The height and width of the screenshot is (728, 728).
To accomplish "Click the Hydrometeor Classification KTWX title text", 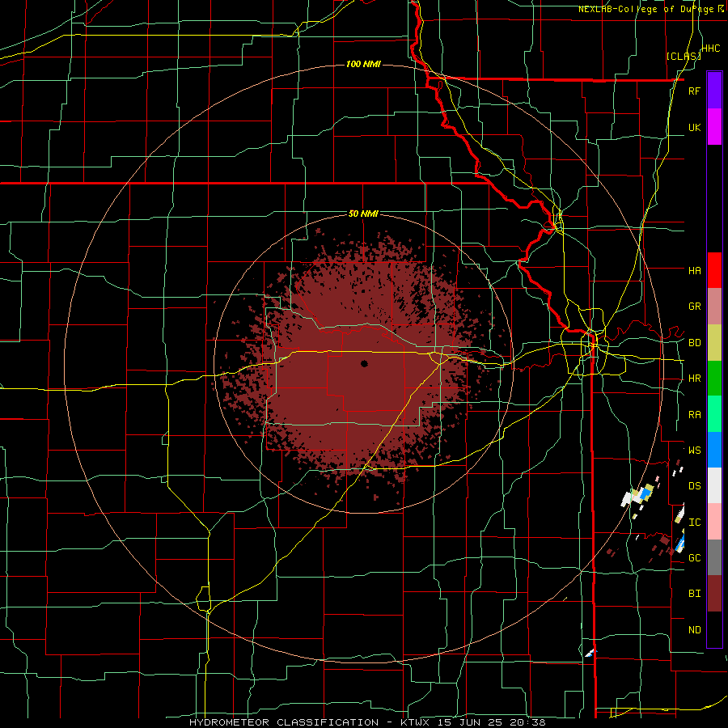I will pyautogui.click(x=367, y=722).
